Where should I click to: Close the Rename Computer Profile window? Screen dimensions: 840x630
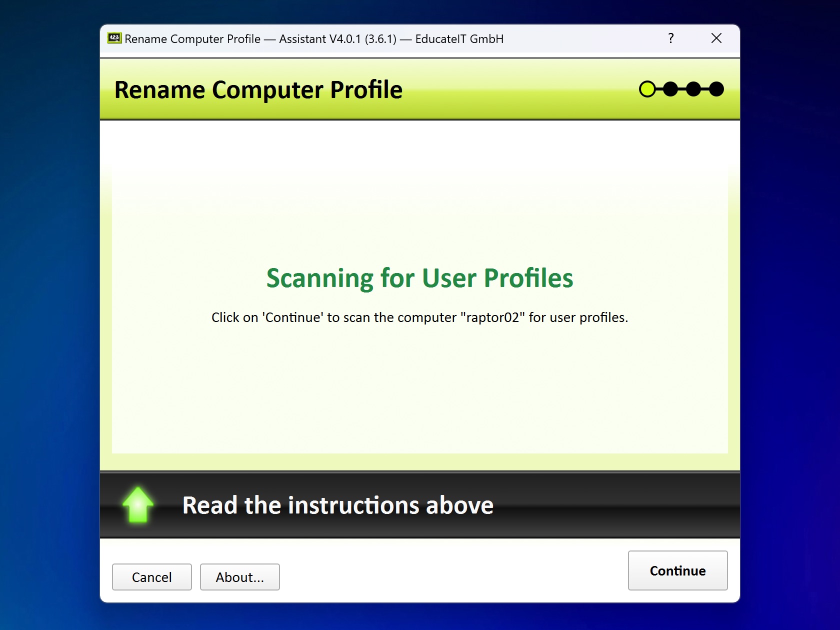pyautogui.click(x=716, y=38)
